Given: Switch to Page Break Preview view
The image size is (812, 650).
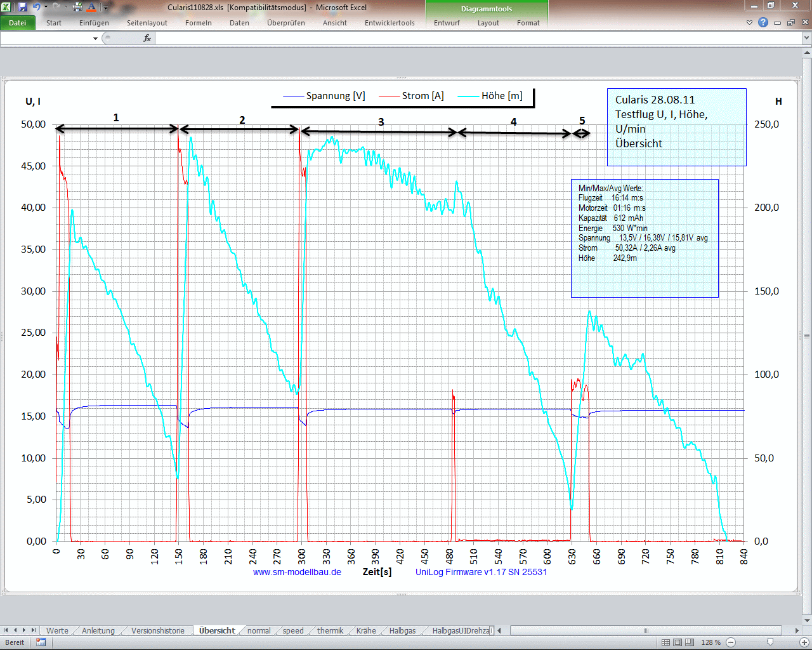Looking at the screenshot, I should point(690,642).
